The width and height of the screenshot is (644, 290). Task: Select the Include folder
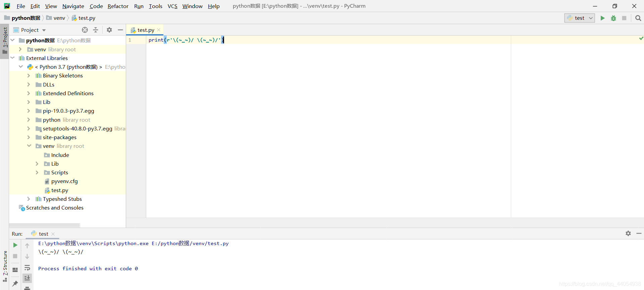coord(60,155)
